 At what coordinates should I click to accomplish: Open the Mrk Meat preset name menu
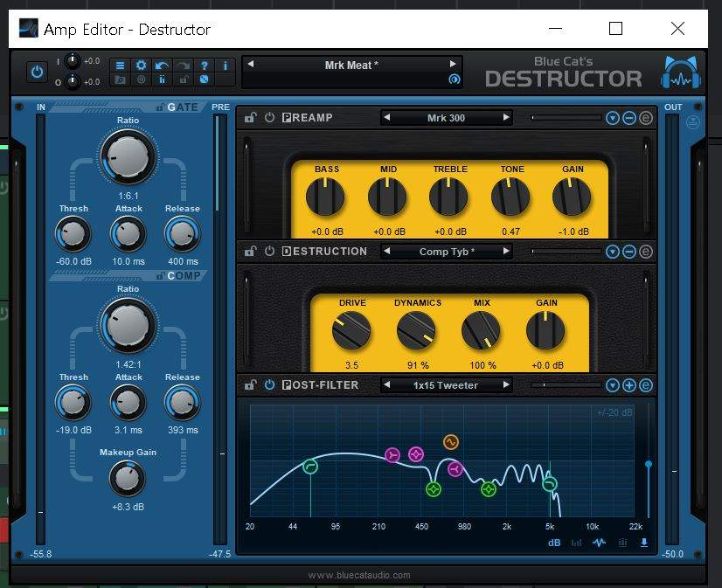[x=351, y=66]
